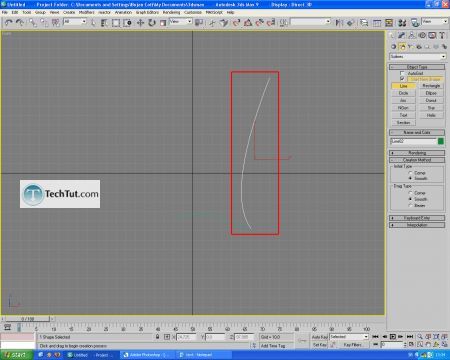The image size is (450, 360).
Task: Select the Geometry category icon
Action: pos(394,47)
